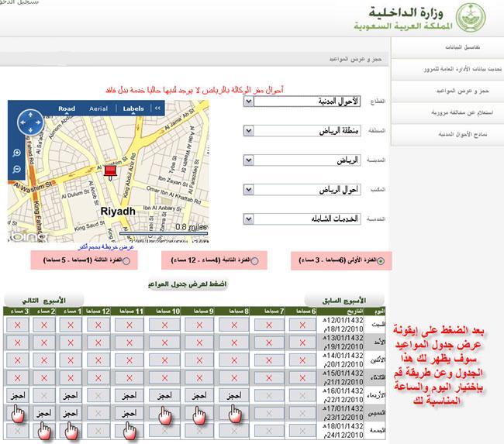Open the city dropdown showing الرياض
This screenshot has height=444, width=504.
(302, 160)
